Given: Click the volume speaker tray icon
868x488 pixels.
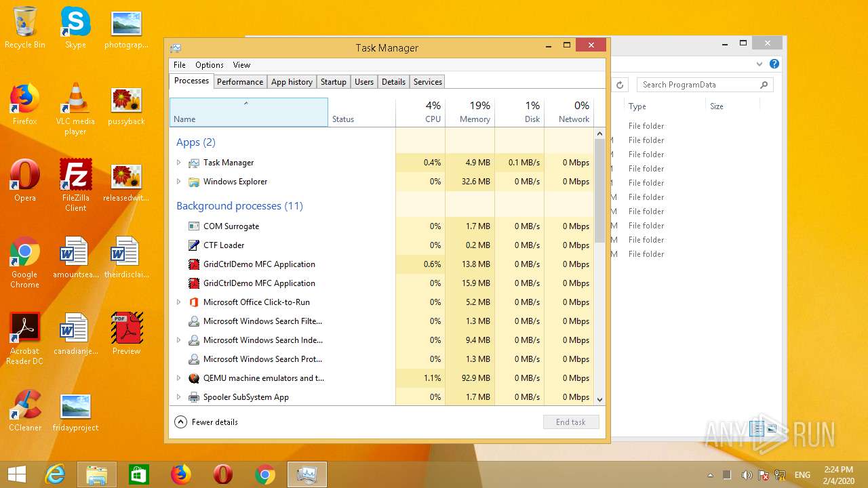Looking at the screenshot, I should coord(746,475).
